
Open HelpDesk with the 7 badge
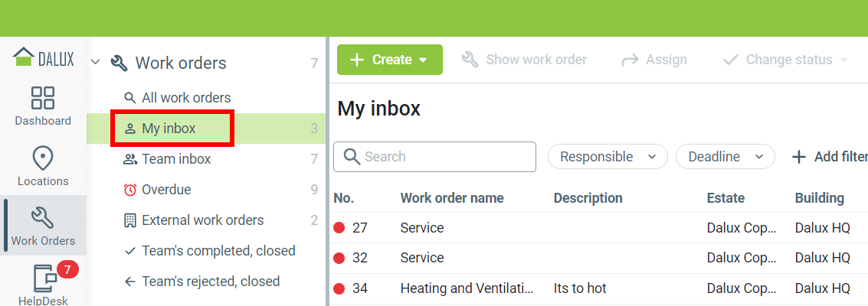(x=44, y=283)
